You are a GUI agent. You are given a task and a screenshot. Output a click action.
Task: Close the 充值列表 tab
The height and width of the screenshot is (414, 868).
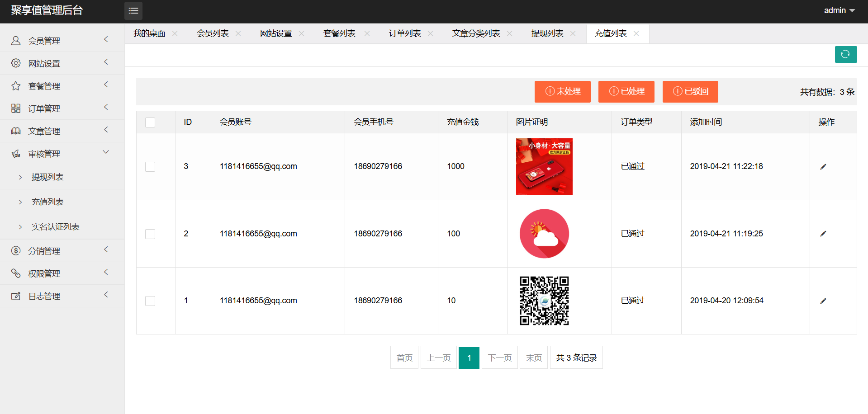636,33
